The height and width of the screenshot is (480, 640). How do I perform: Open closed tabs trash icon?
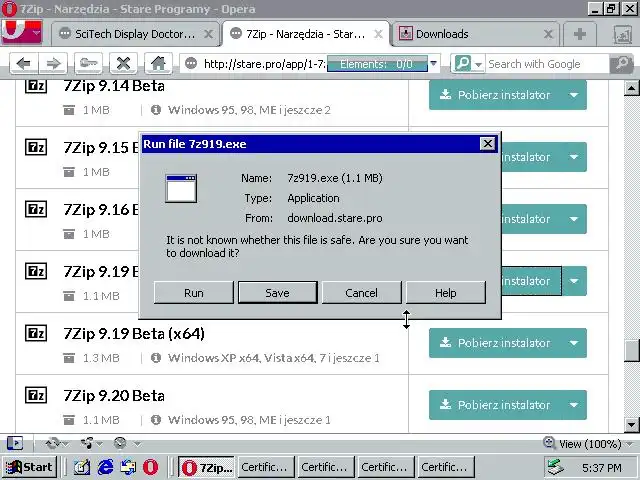pos(622,35)
